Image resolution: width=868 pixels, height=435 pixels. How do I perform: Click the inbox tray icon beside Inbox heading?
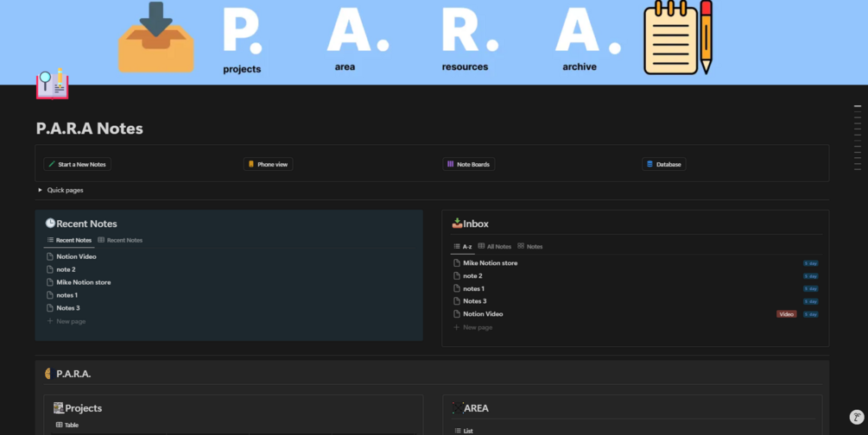pos(457,223)
